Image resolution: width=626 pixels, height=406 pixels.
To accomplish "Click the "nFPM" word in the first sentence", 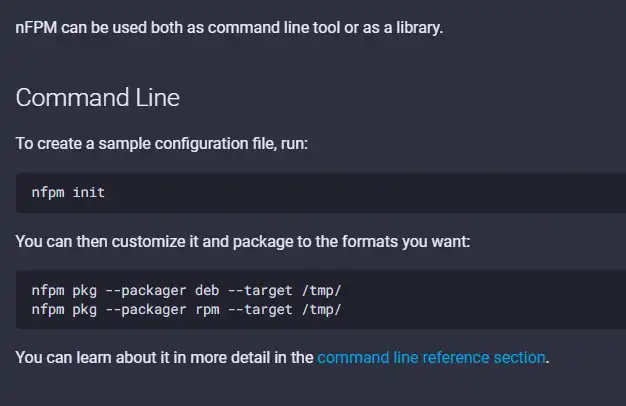I will click(x=36, y=27).
